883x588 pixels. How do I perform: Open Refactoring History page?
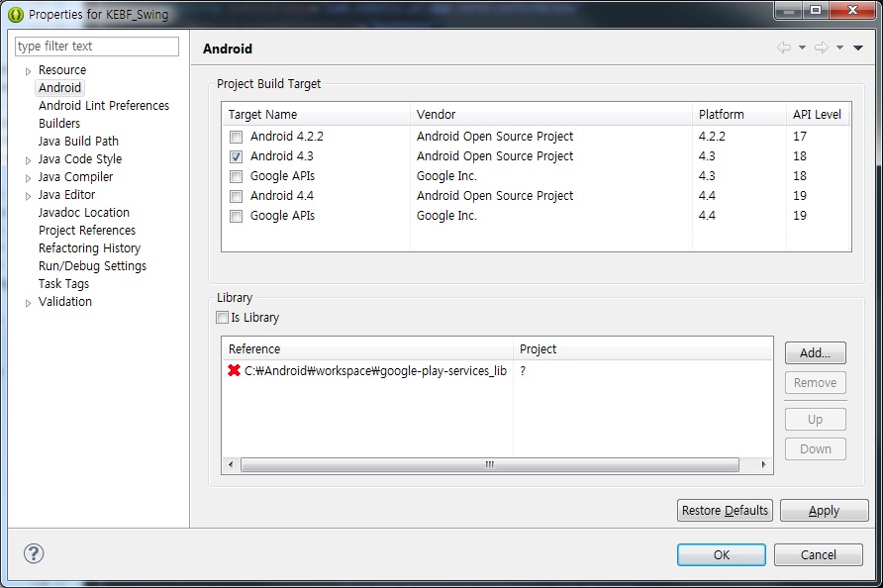click(89, 247)
